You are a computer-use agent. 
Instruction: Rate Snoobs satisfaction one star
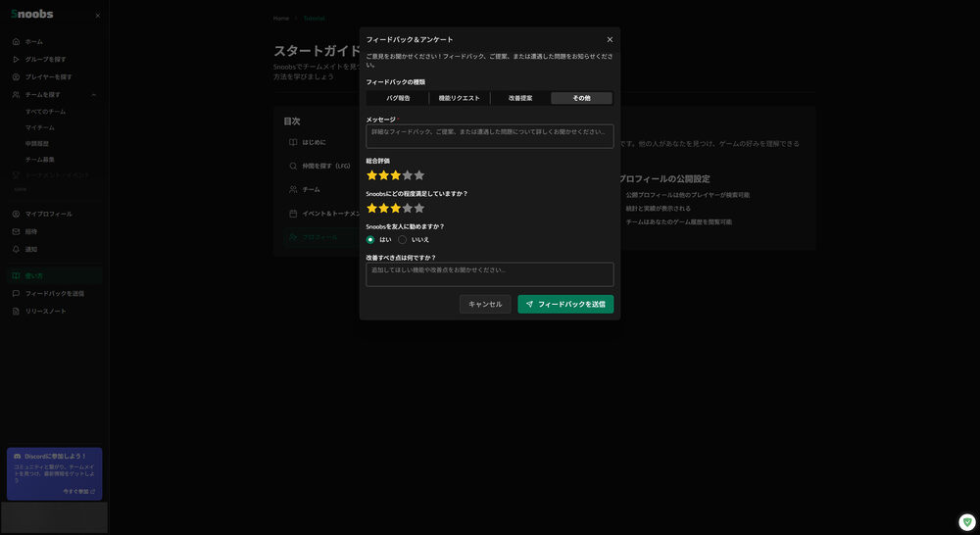(371, 208)
